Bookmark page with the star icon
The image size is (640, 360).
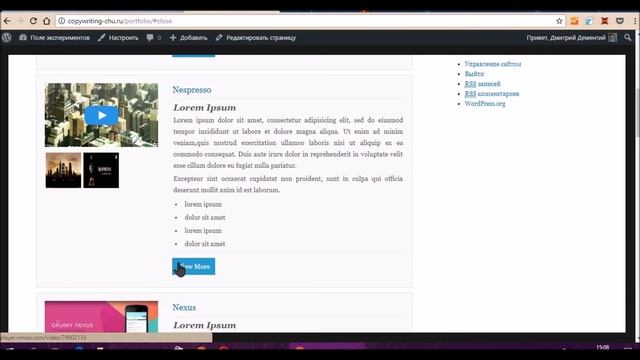click(559, 21)
